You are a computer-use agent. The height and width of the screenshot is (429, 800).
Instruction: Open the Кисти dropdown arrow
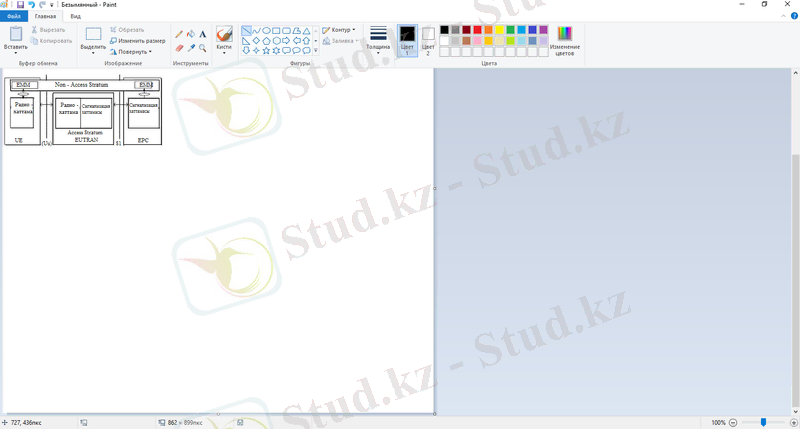[x=224, y=53]
